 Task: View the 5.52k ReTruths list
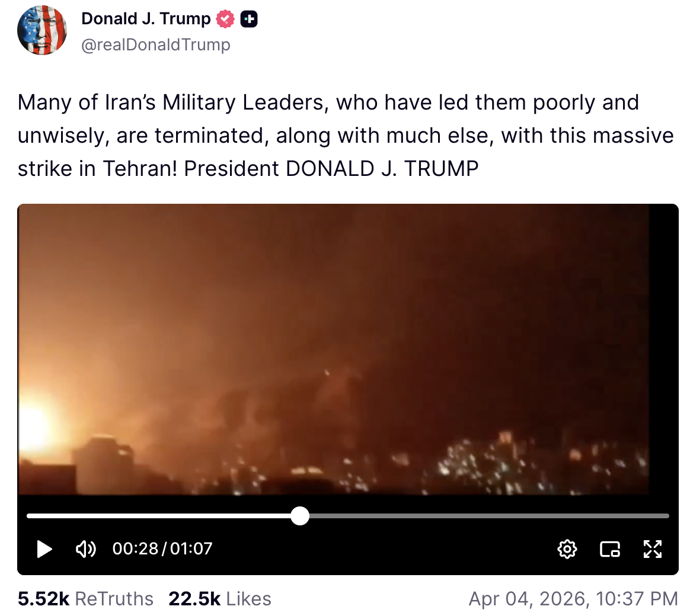tap(85, 599)
